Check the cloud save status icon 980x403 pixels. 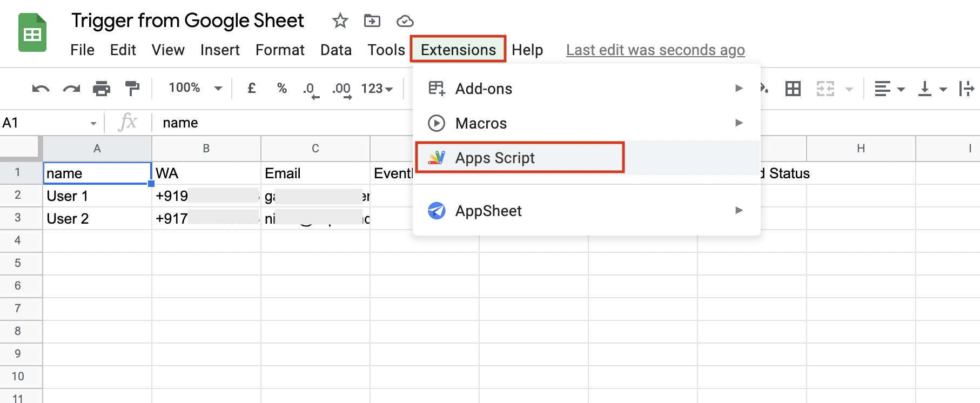tap(405, 21)
